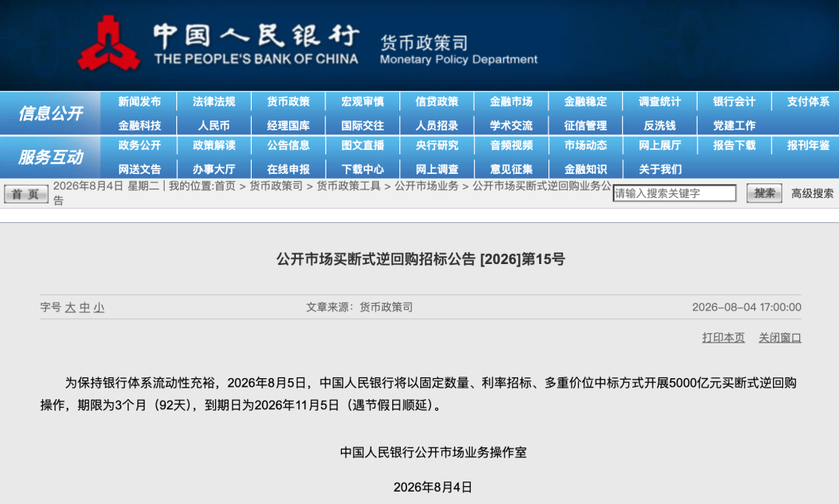Open 高级搜索 advanced search link
This screenshot has width=839, height=504.
(x=813, y=193)
